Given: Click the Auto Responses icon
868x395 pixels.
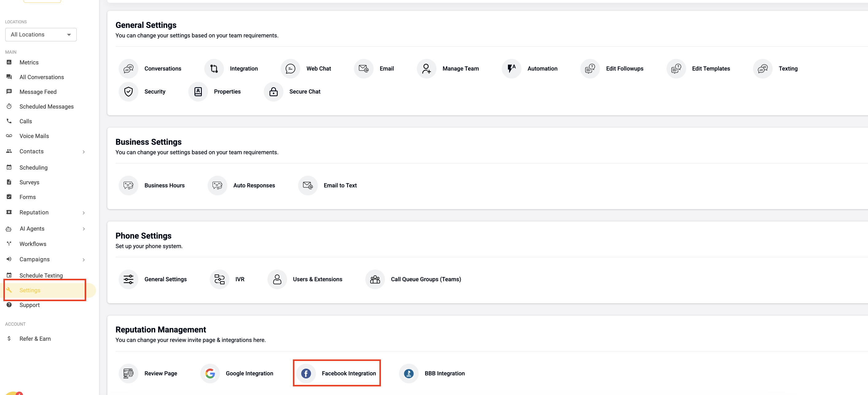Looking at the screenshot, I should 217,185.
